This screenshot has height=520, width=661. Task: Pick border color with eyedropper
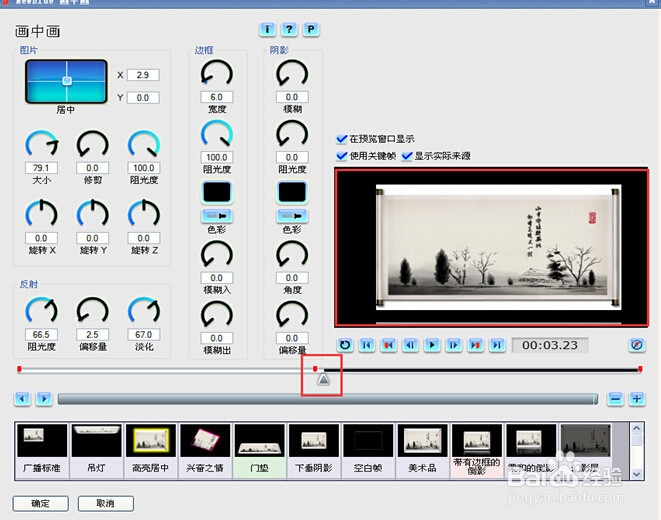pos(217,216)
